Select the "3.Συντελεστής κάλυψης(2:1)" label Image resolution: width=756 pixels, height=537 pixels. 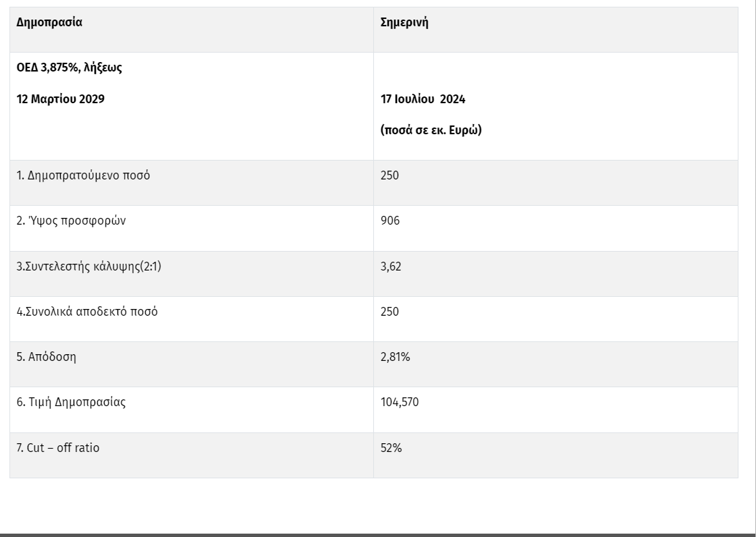[89, 266]
